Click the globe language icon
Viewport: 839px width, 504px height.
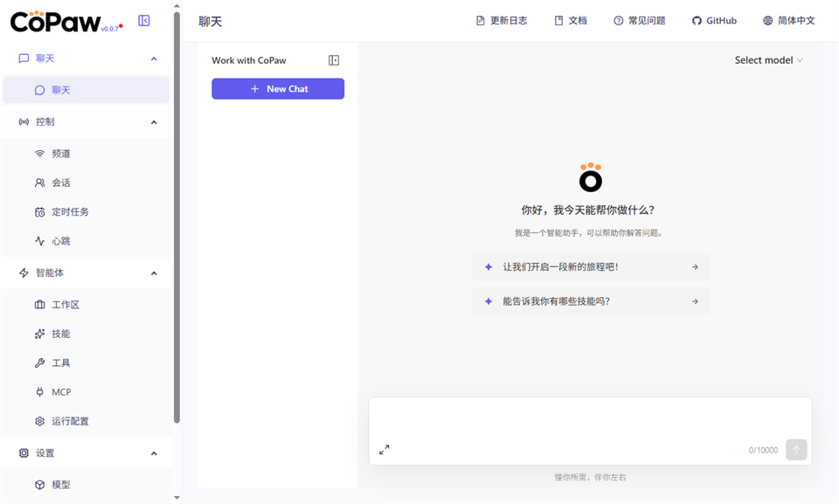pos(768,20)
